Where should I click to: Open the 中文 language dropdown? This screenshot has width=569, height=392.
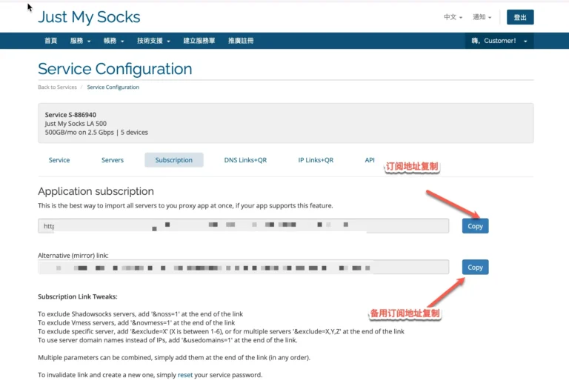click(x=453, y=17)
